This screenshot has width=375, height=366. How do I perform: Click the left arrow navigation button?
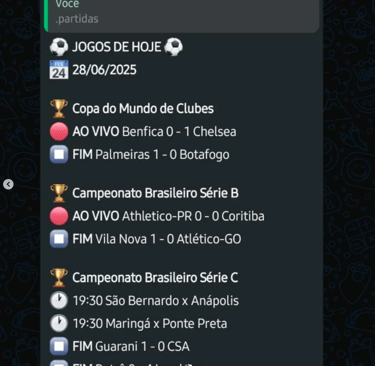(8, 184)
